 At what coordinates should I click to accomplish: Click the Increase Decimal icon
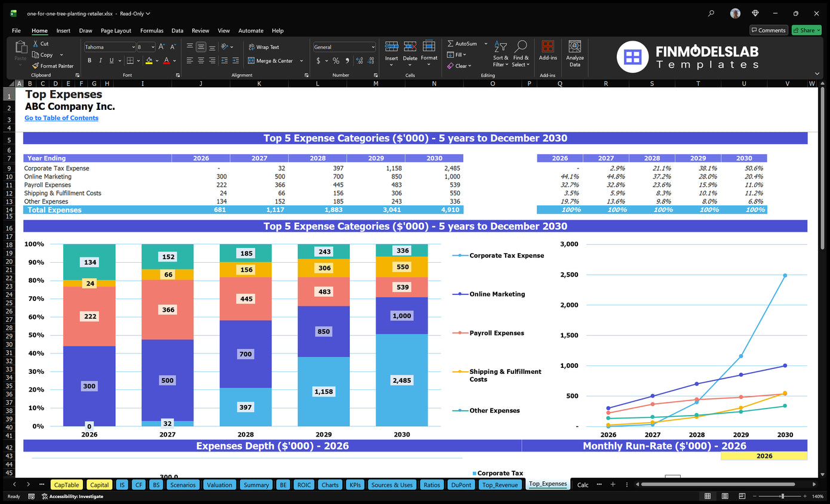pyautogui.click(x=358, y=61)
